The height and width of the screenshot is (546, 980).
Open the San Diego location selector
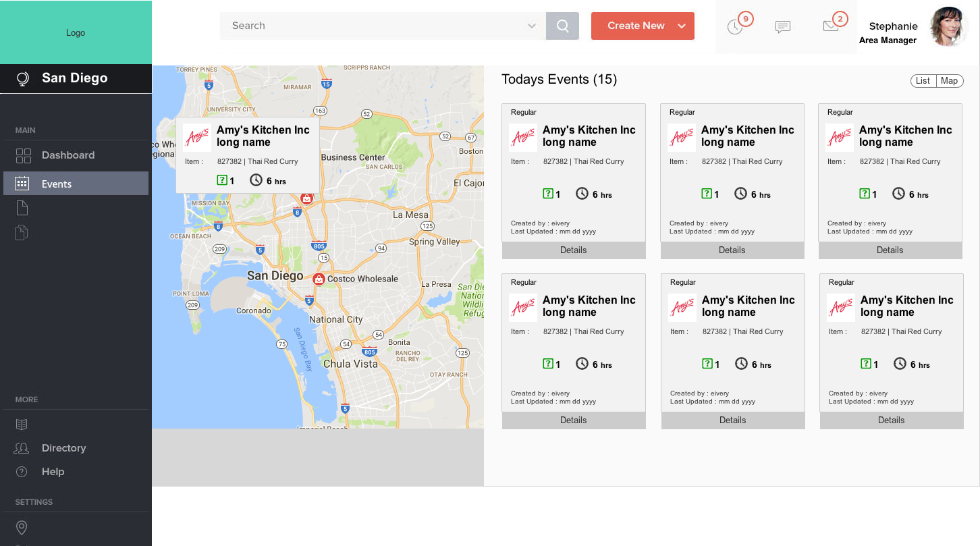click(74, 78)
